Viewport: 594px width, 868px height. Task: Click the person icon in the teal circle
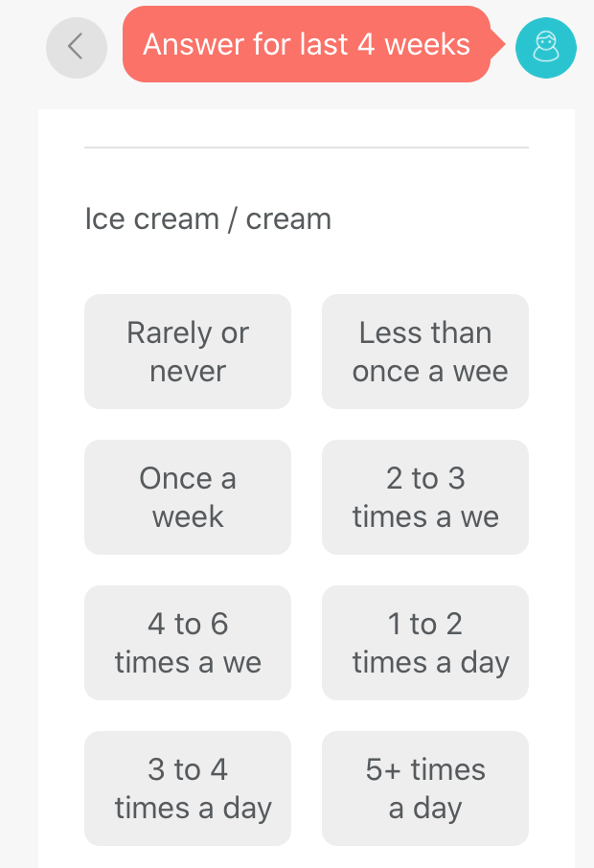point(546,46)
